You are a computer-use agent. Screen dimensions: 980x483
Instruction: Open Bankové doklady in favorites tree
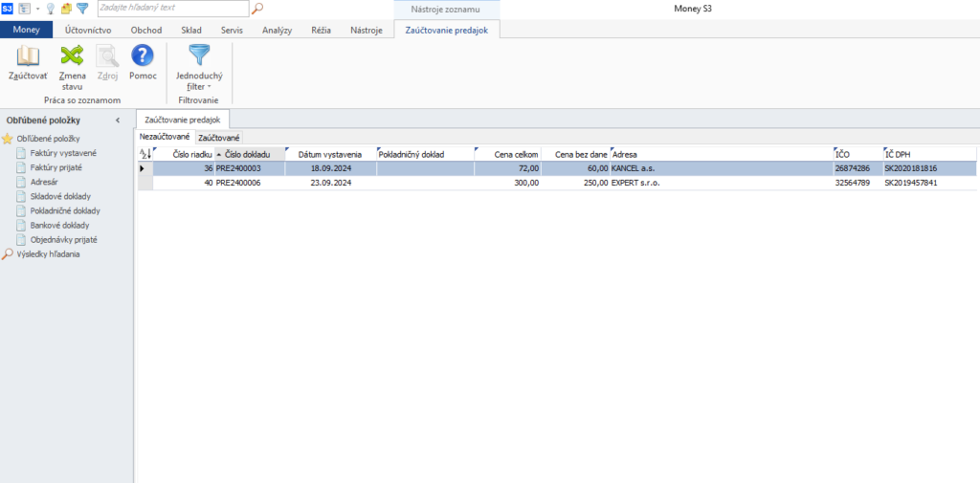coord(58,225)
